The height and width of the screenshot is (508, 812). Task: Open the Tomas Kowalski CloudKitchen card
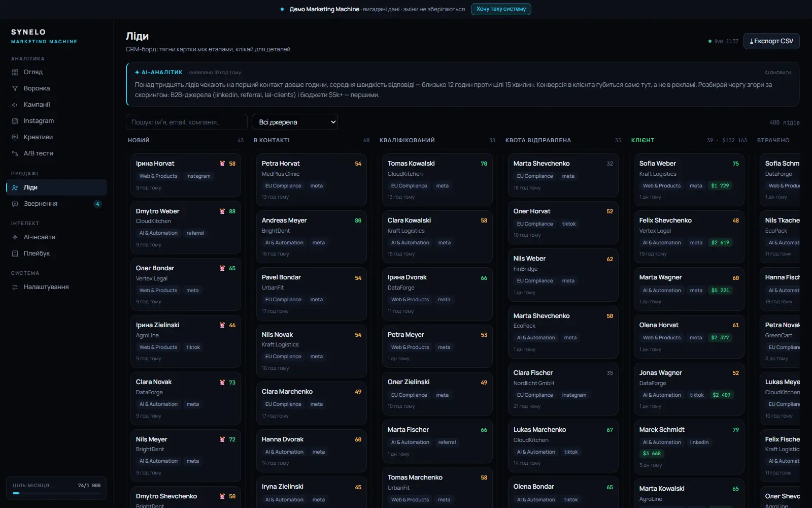click(x=437, y=180)
